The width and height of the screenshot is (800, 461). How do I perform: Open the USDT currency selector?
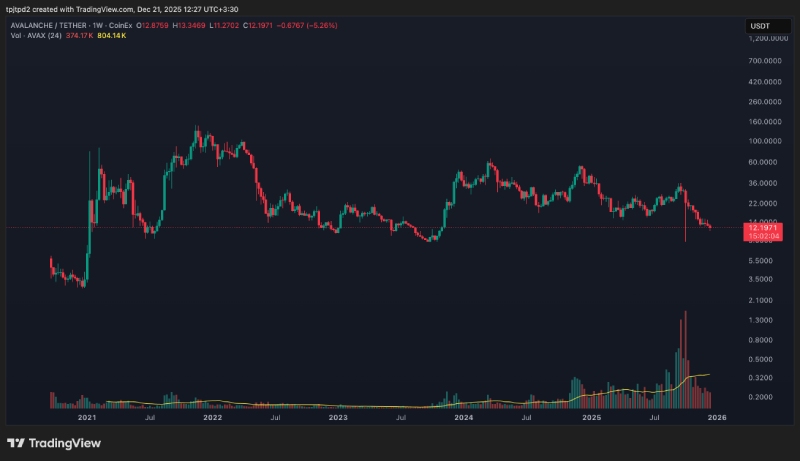click(762, 24)
